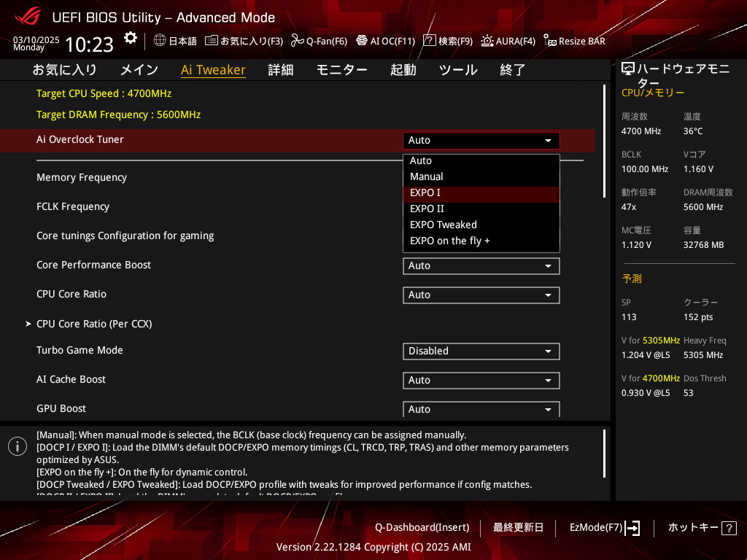Switch to メイン tab

point(139,70)
